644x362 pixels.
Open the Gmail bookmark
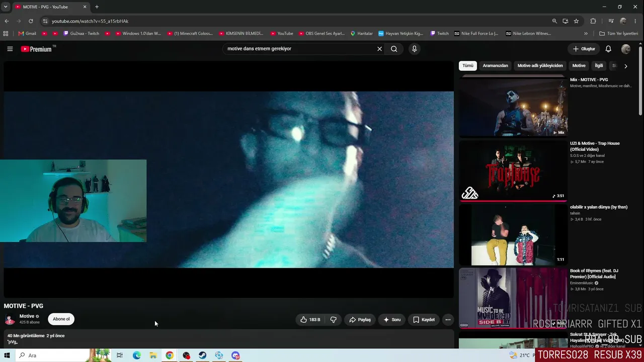pos(27,34)
